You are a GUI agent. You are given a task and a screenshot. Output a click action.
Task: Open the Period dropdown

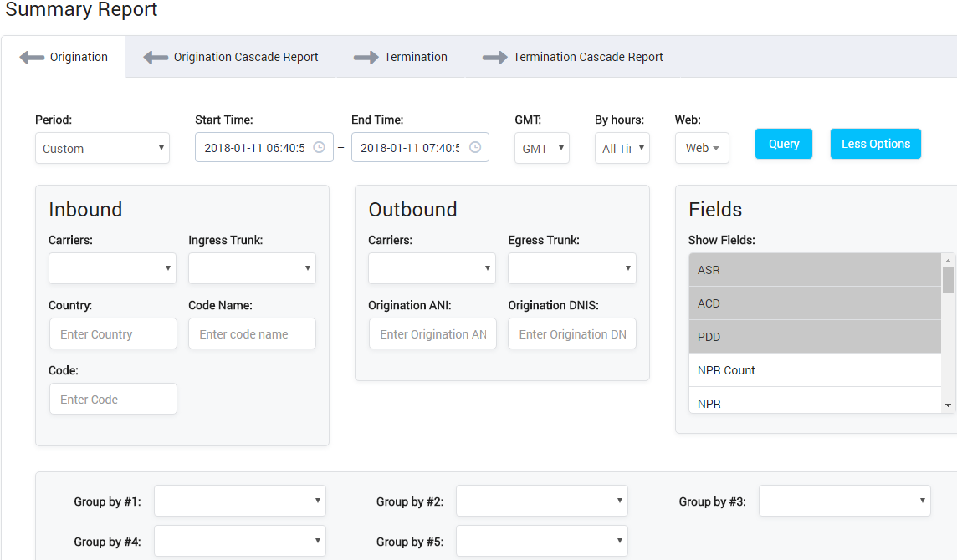pos(102,148)
